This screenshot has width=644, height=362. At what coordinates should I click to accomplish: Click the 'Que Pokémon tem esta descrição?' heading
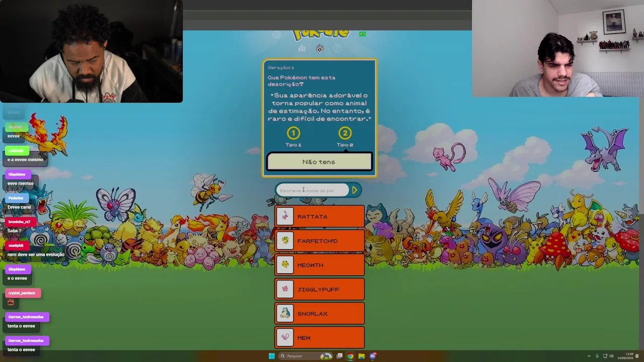[x=301, y=80]
